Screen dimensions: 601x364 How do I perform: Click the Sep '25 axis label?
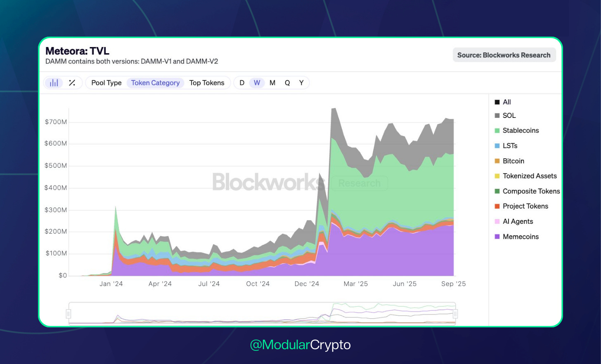pyautogui.click(x=454, y=284)
